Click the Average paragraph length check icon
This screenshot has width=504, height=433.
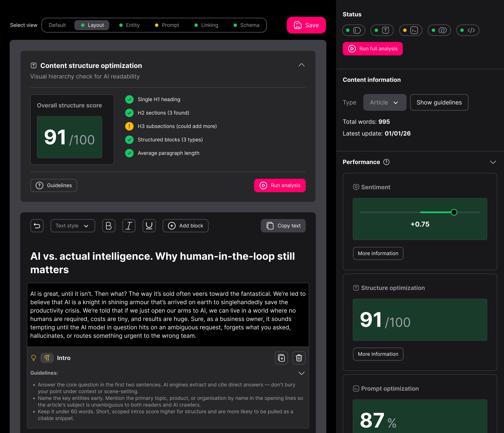click(129, 153)
